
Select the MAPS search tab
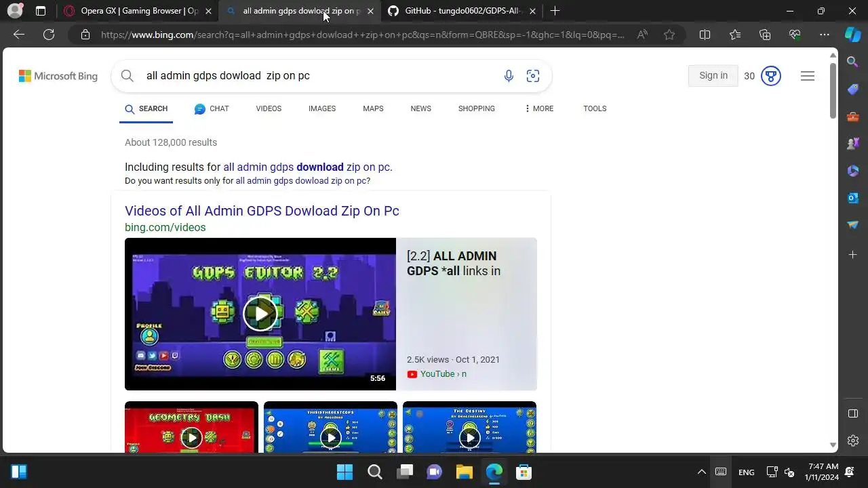(373, 108)
